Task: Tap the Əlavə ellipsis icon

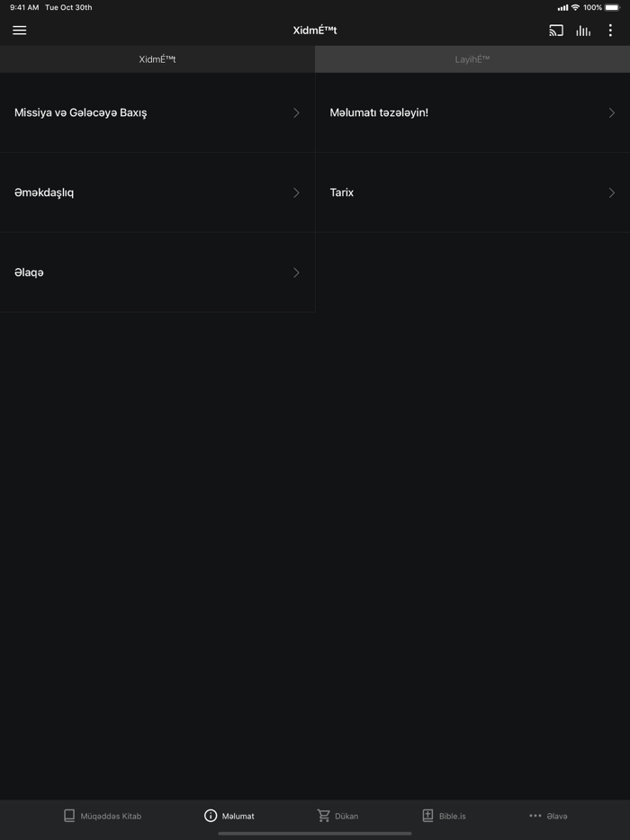Action: 535,816
